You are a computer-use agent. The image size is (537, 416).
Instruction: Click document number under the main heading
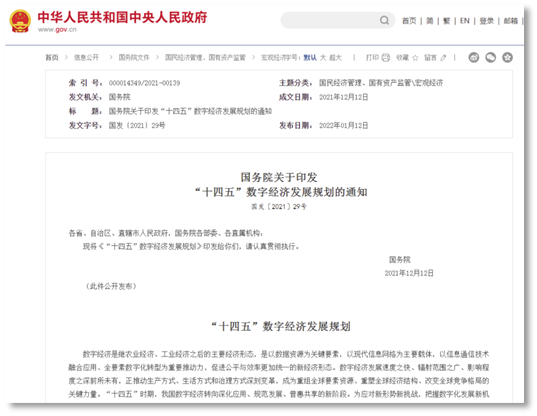(x=279, y=207)
